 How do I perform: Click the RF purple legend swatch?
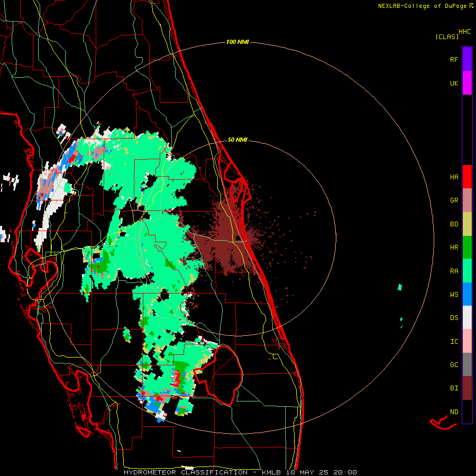(x=467, y=59)
